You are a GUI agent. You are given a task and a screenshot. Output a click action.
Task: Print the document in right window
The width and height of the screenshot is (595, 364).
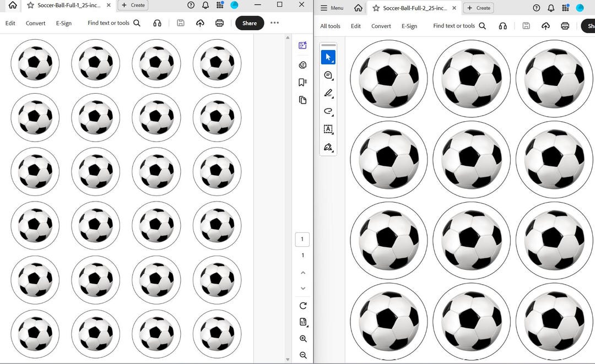point(565,26)
